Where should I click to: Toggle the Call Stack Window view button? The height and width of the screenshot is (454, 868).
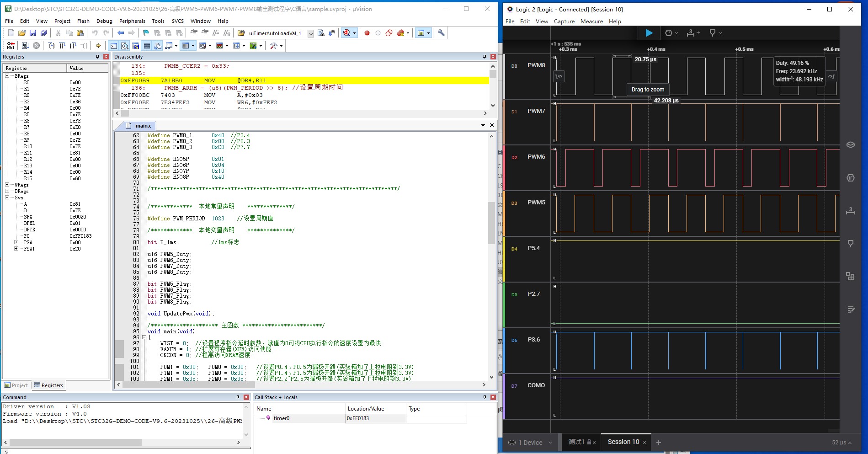coord(158,46)
